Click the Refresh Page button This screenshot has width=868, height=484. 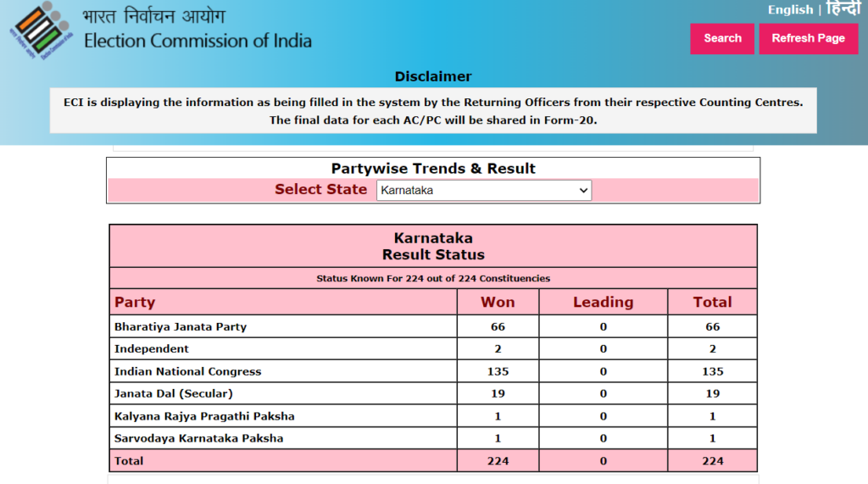pos(808,38)
